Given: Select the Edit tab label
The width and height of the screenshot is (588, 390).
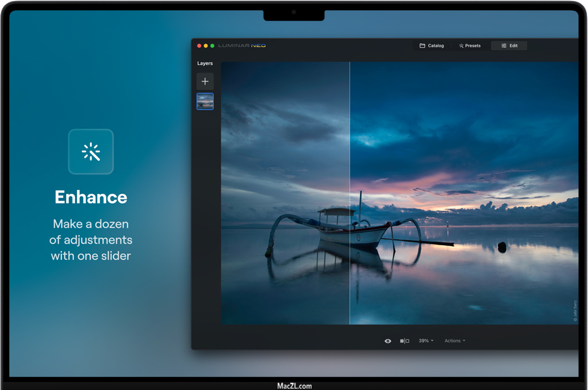Looking at the screenshot, I should [x=513, y=46].
